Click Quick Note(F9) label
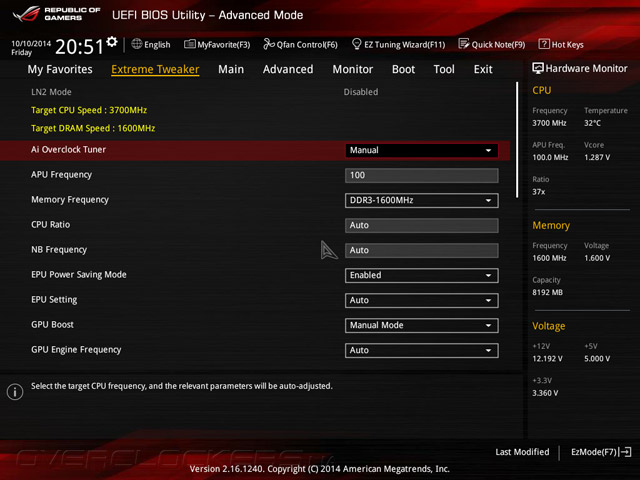Image resolution: width=640 pixels, height=480 pixels. pos(498,44)
